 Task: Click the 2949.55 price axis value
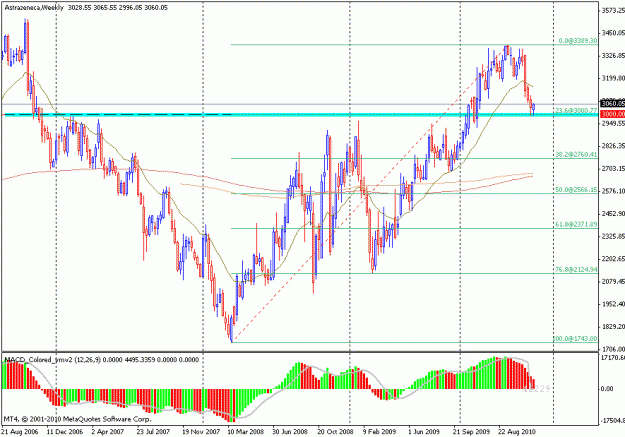(613, 124)
